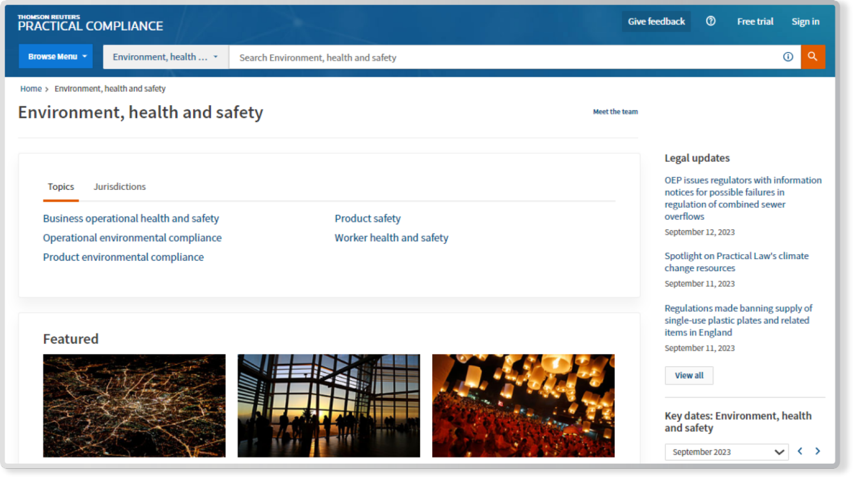Go to Home in the breadcrumb
The width and height of the screenshot is (868, 488).
click(x=31, y=89)
